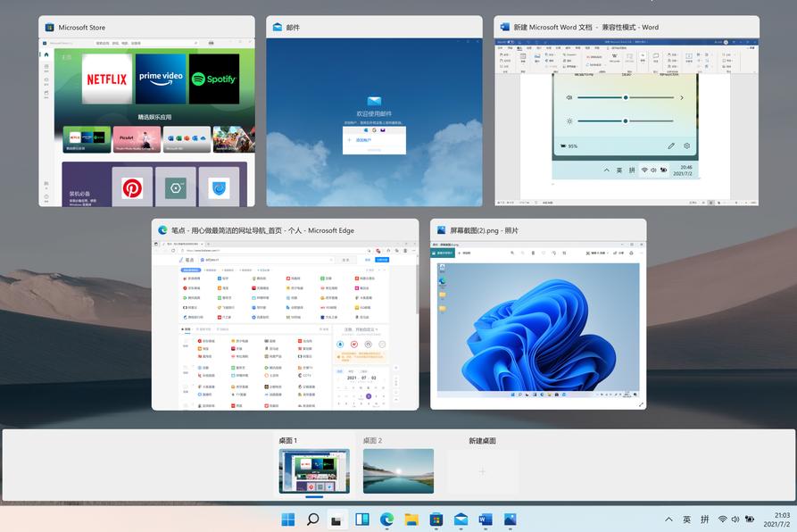The height and width of the screenshot is (532, 797).
Task: Expand hidden tray icons with the chevron
Action: tap(668, 519)
